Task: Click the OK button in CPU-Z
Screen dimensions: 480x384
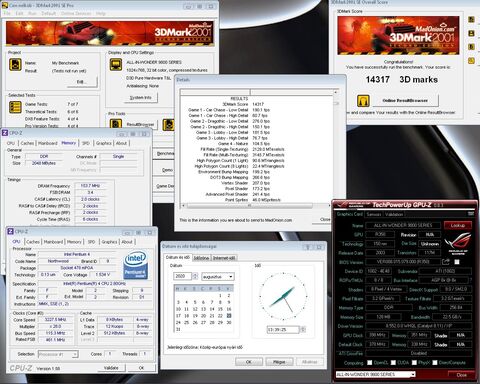Action: [141, 368]
